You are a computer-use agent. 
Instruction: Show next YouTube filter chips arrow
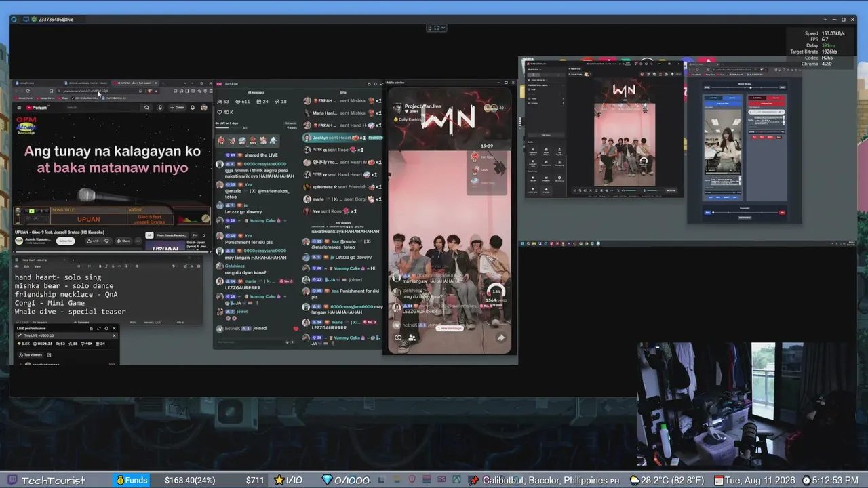[204, 235]
